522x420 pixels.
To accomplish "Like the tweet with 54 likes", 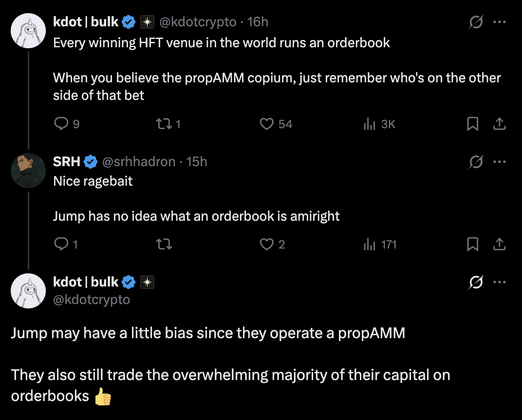I will [x=267, y=124].
